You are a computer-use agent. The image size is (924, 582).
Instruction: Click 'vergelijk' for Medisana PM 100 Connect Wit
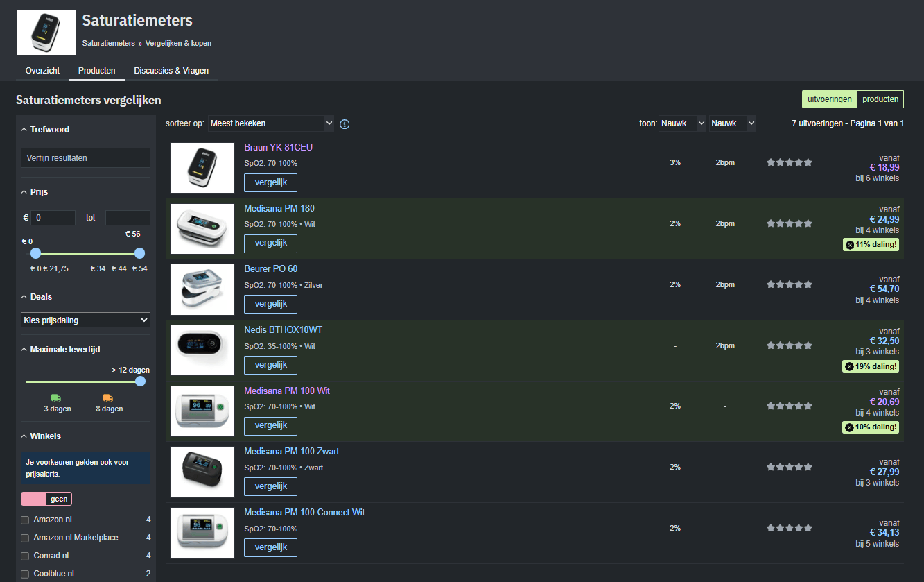(270, 547)
